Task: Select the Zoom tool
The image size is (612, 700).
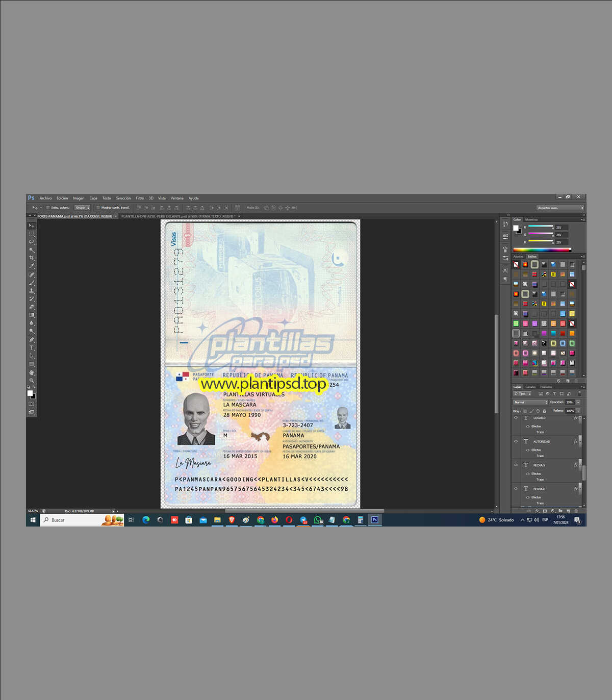Action: [x=32, y=381]
